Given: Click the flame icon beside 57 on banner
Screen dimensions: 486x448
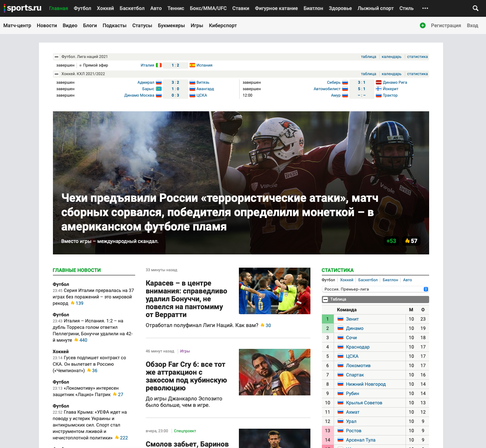Looking at the screenshot, I should coord(407,241).
